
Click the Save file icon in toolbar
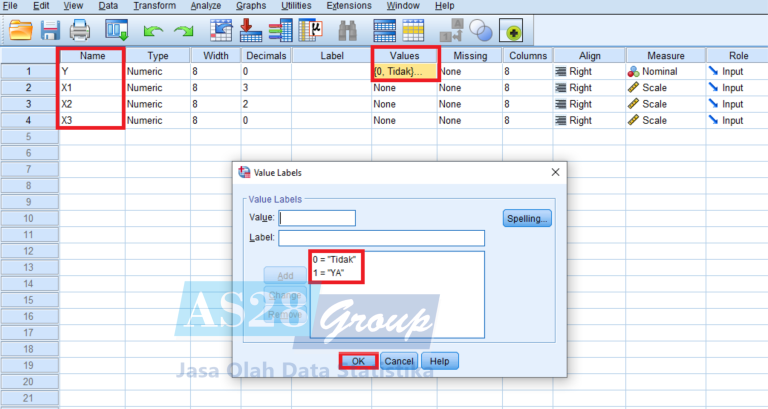[49, 30]
